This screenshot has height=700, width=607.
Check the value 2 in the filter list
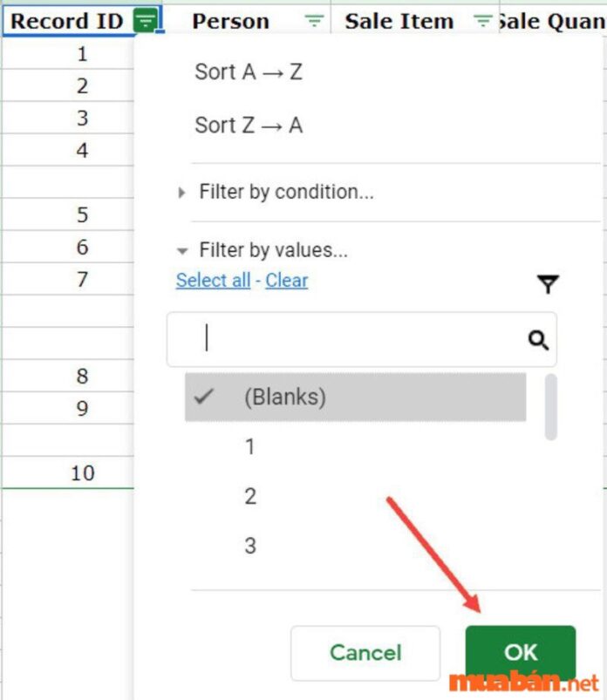coord(249,496)
